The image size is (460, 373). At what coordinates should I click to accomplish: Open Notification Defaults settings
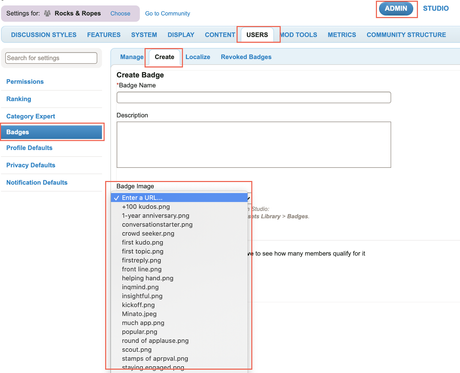[37, 182]
